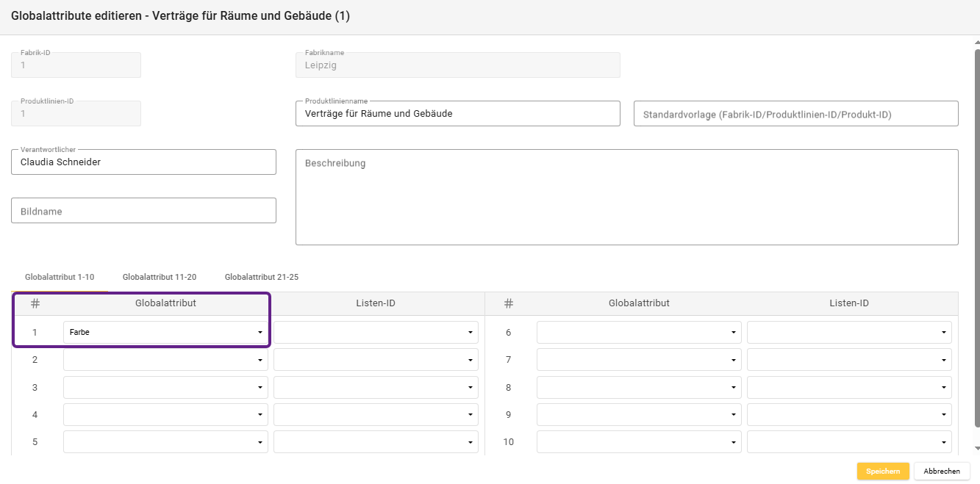Click into the Bildname text field

coord(143,212)
